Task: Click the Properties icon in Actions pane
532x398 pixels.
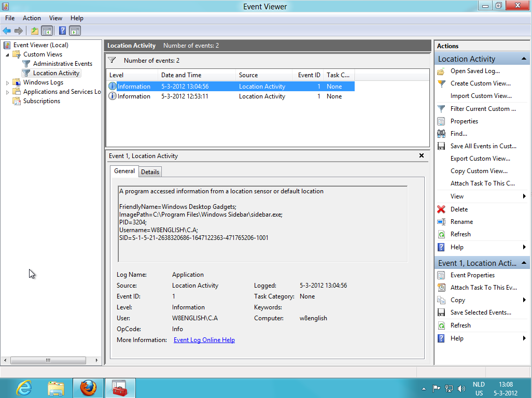Action: [x=441, y=121]
